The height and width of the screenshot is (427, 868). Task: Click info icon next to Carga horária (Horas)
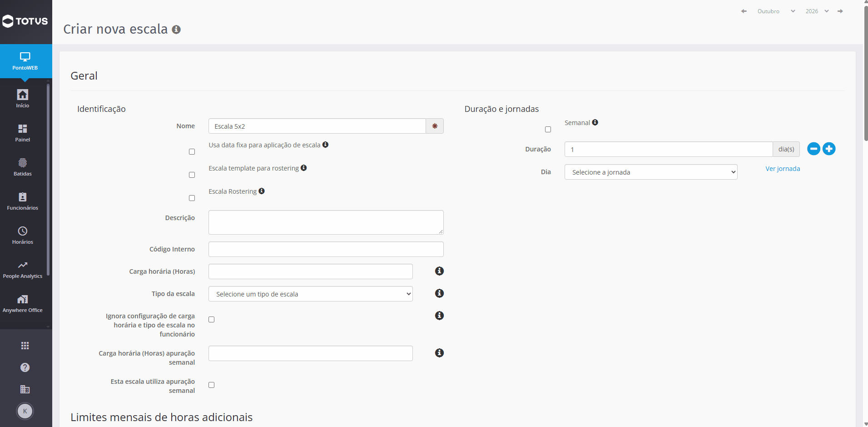click(439, 271)
